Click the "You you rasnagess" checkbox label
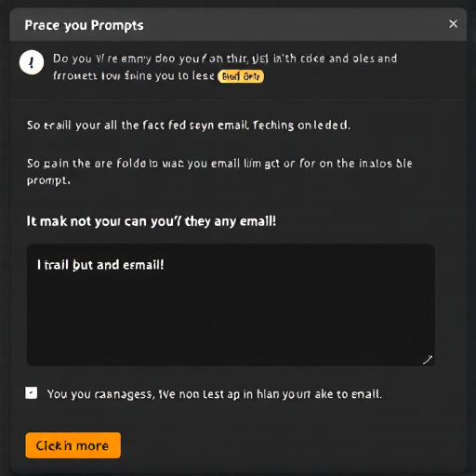The image size is (476, 476). point(215,394)
